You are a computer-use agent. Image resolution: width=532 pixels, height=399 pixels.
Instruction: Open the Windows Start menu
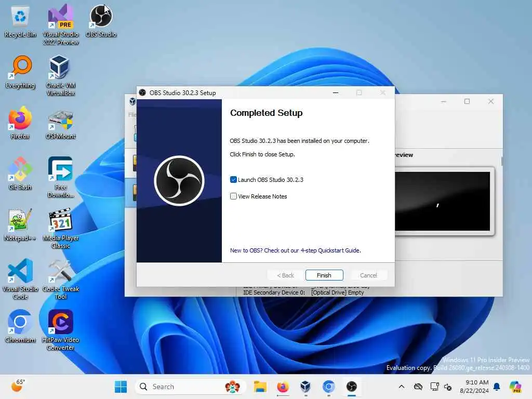pos(121,387)
